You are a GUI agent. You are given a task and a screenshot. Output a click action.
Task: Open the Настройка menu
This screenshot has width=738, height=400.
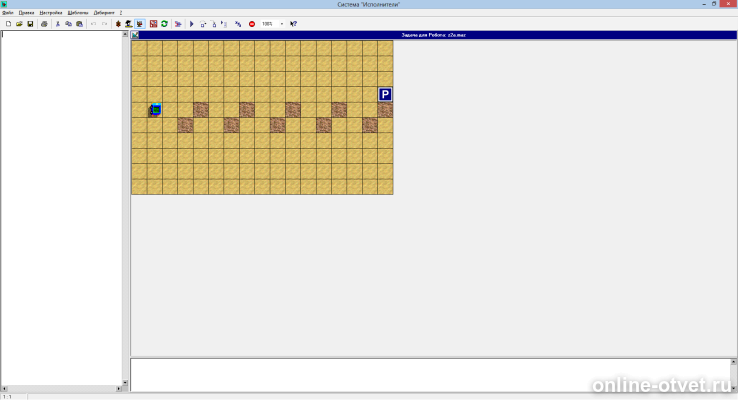click(x=51, y=13)
